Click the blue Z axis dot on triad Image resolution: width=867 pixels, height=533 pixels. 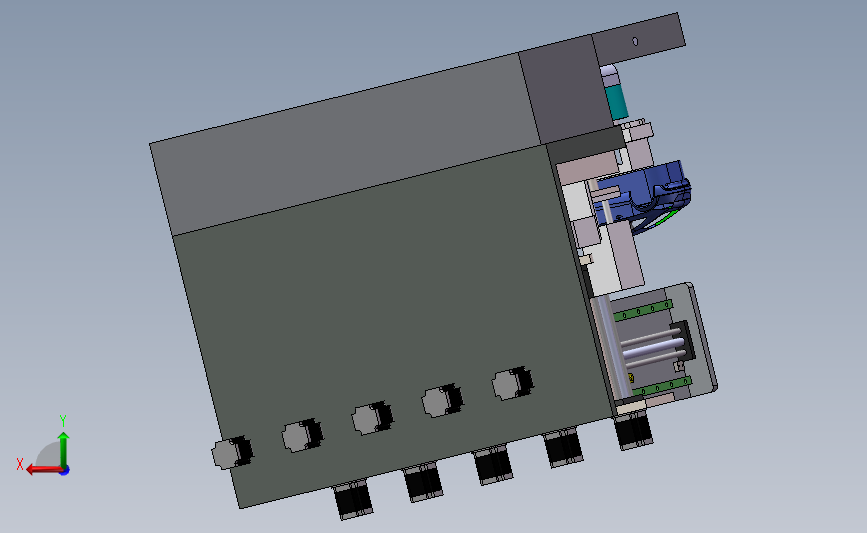click(x=65, y=471)
